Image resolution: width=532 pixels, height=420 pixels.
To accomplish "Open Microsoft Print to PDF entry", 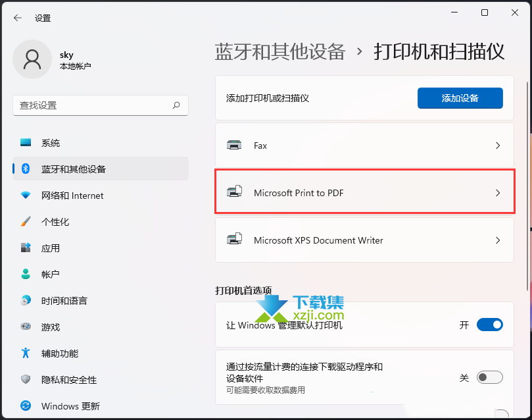I will pos(364,192).
